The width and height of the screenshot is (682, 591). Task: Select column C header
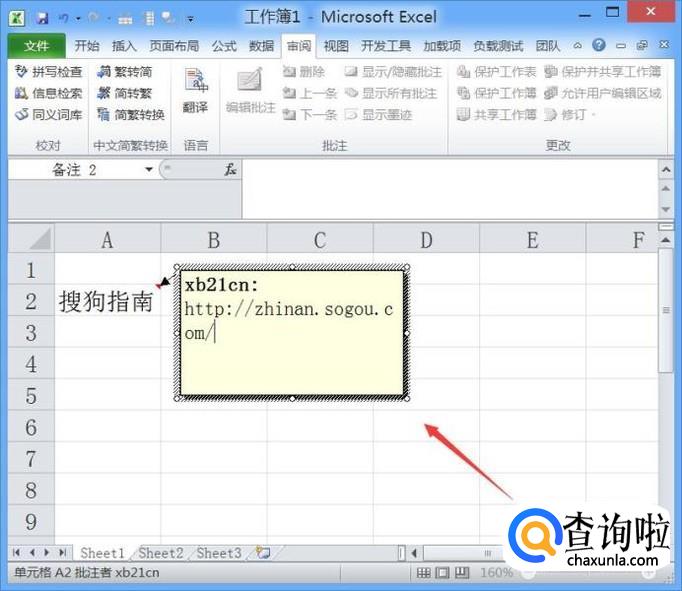coord(320,239)
